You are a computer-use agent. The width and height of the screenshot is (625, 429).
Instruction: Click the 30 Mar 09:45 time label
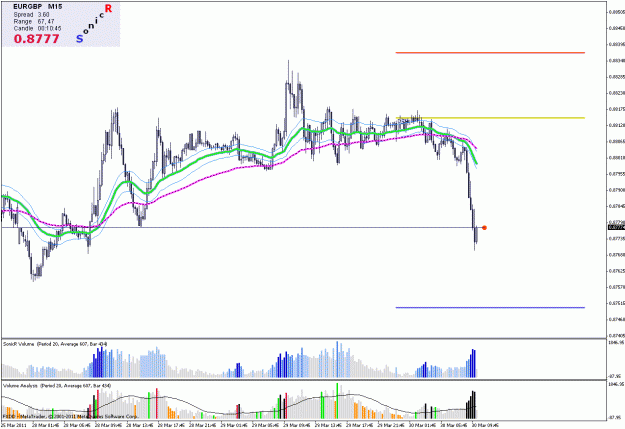coord(486,425)
